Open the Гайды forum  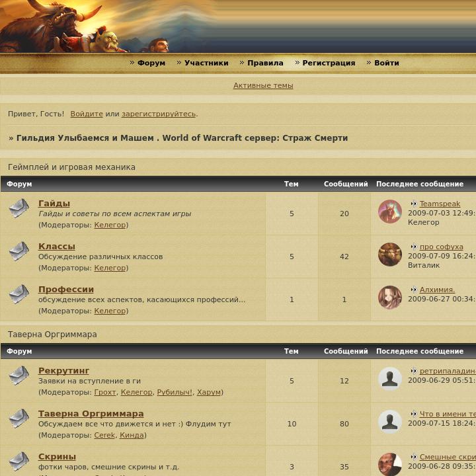pyautogui.click(x=54, y=204)
